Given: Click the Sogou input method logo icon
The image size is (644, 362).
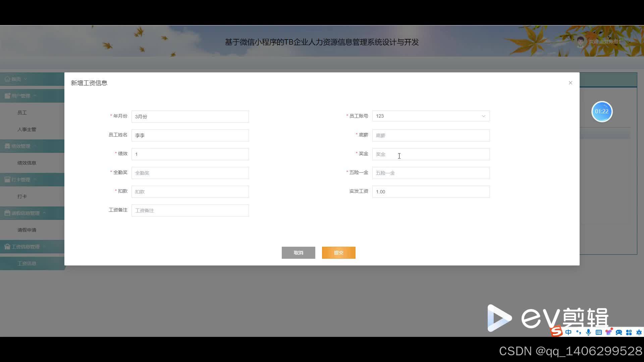Looking at the screenshot, I should point(557,331).
